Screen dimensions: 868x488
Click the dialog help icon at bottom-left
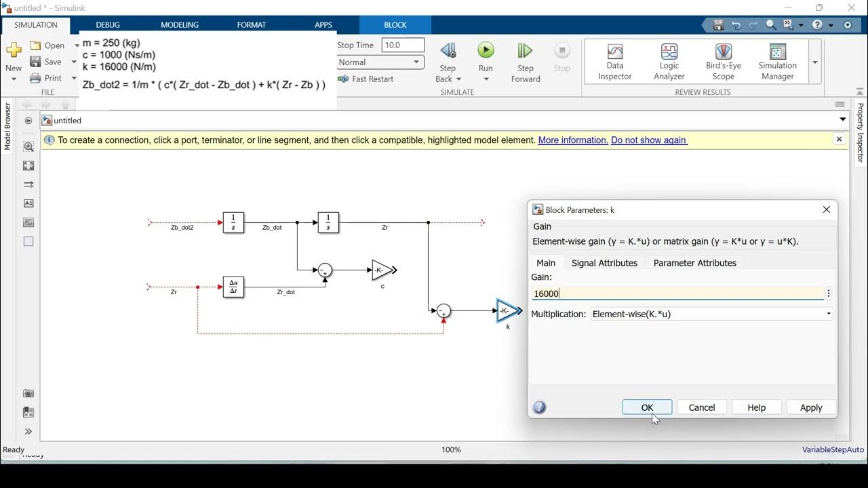click(540, 407)
